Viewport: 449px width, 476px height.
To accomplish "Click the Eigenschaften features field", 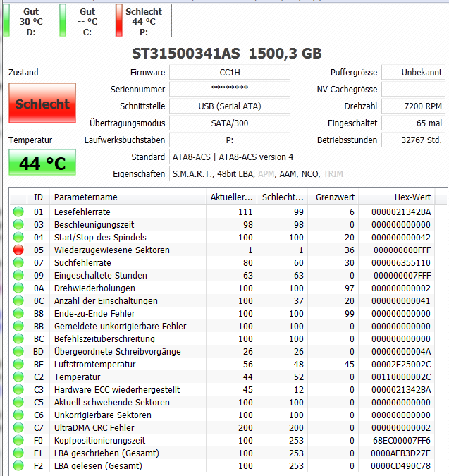I will click(307, 174).
